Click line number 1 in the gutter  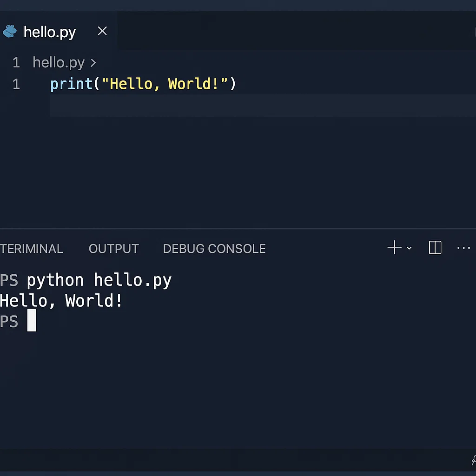click(16, 84)
